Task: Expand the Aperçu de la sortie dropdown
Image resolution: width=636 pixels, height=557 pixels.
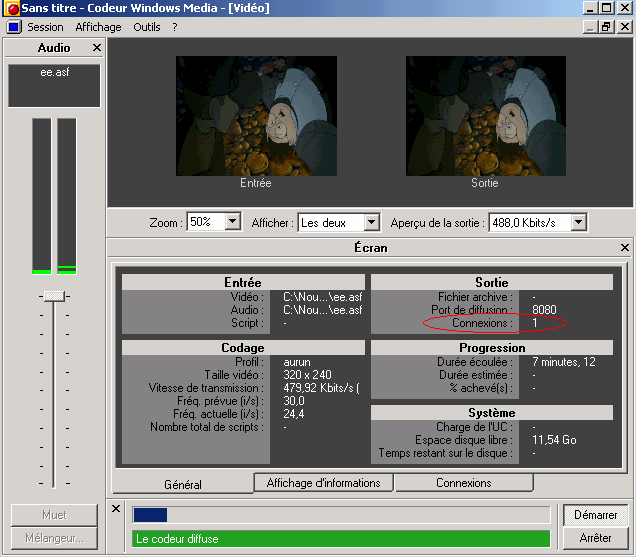Action: (578, 222)
